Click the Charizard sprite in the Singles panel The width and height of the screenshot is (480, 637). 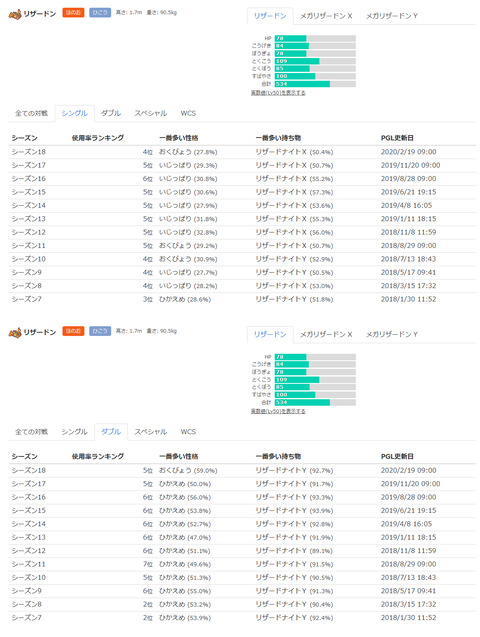pyautogui.click(x=15, y=15)
